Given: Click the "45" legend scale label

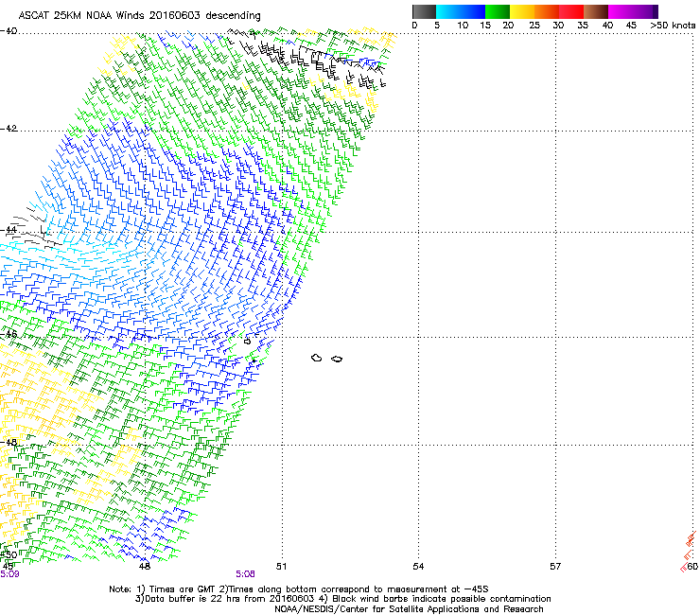Looking at the screenshot, I should pos(631,26).
